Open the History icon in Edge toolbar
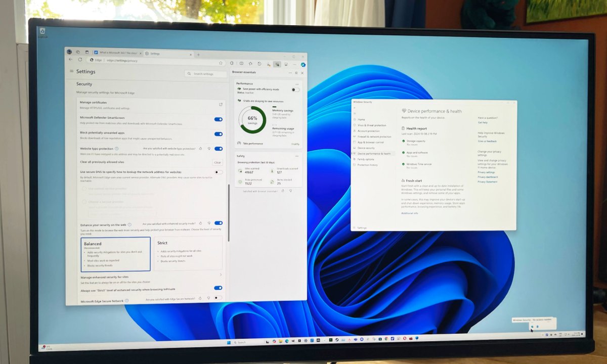The height and width of the screenshot is (364, 607). pos(259,64)
